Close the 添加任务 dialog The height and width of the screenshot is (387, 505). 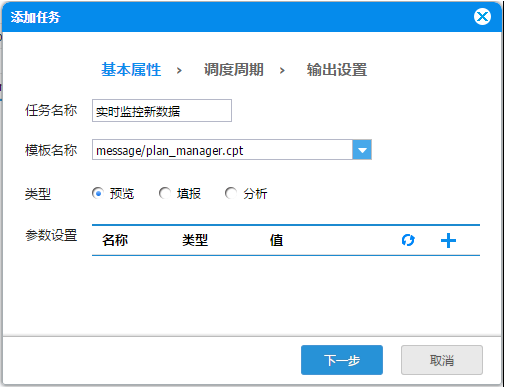pyautogui.click(x=482, y=17)
